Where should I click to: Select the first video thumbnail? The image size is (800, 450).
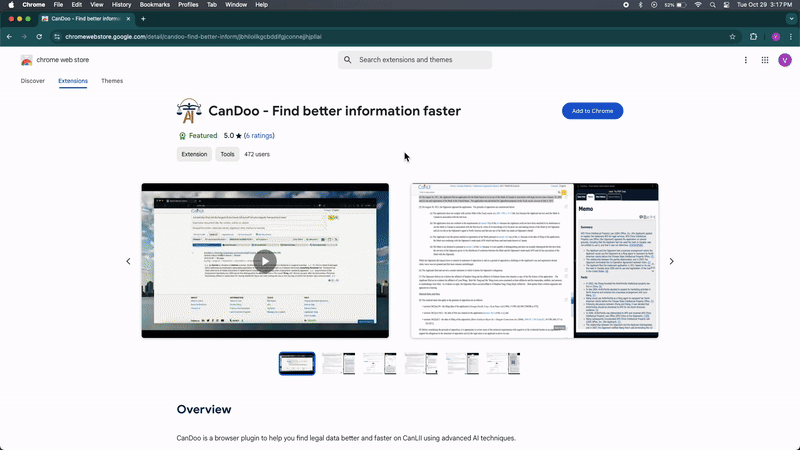click(297, 364)
